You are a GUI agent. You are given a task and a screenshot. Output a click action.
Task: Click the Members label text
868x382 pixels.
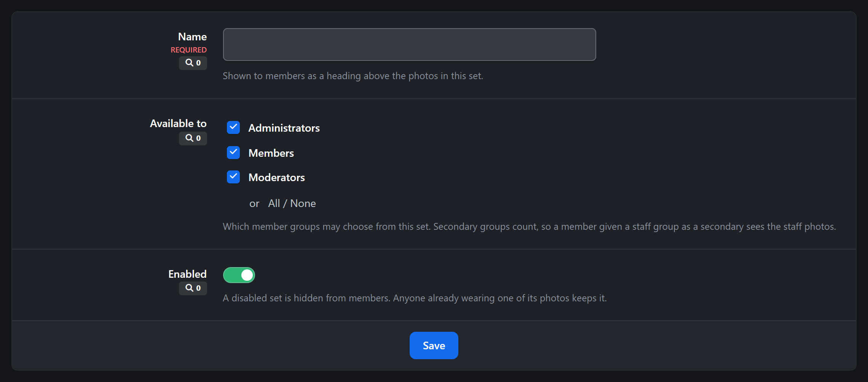click(x=271, y=153)
